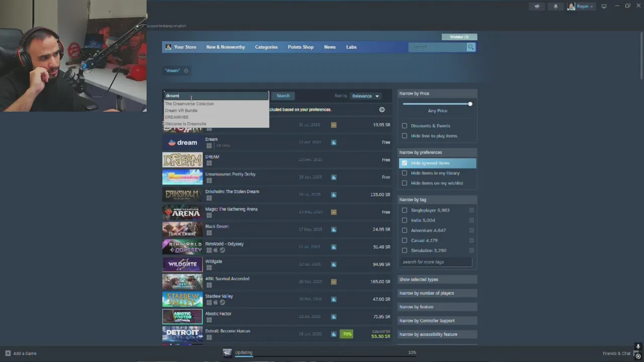Click mixed review icon on ARK: Survival Ascended row
Image resolution: width=644 pixels, height=362 pixels.
coord(334,282)
